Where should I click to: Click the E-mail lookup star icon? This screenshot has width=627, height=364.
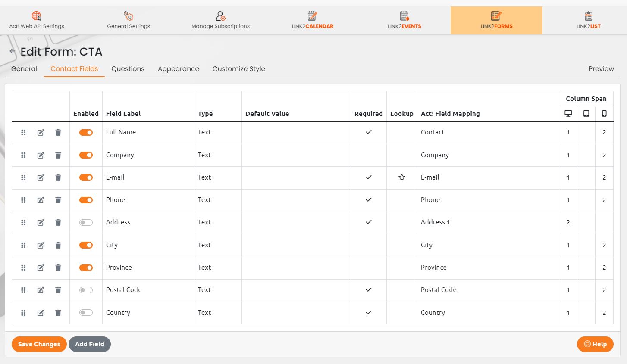pos(401,177)
